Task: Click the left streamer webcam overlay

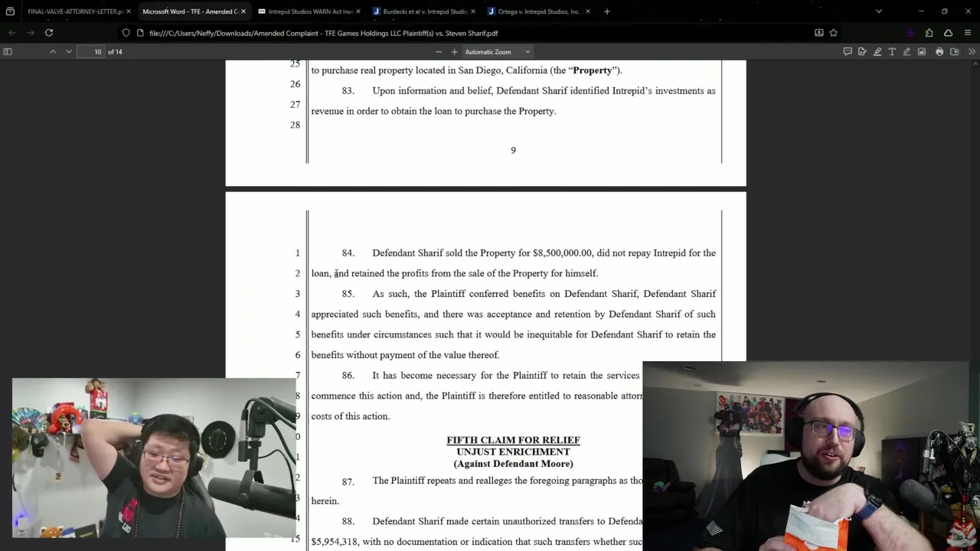Action: 155,458
